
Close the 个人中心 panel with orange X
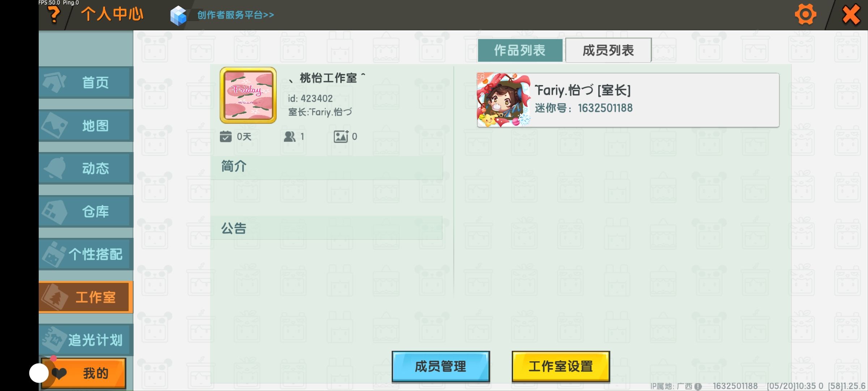[851, 15]
